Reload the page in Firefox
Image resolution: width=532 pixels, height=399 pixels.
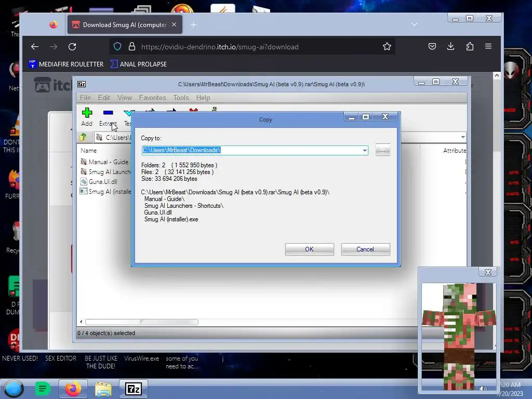72,47
